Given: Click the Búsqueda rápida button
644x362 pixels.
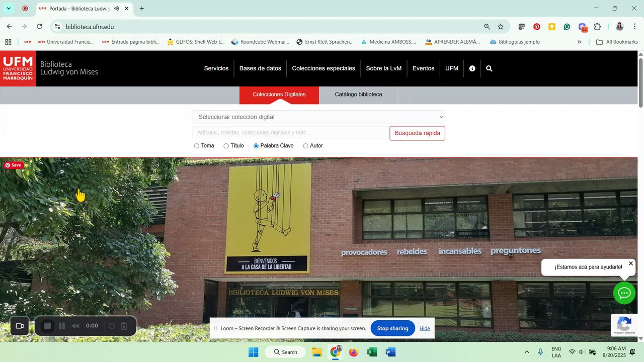Looking at the screenshot, I should pyautogui.click(x=418, y=133).
